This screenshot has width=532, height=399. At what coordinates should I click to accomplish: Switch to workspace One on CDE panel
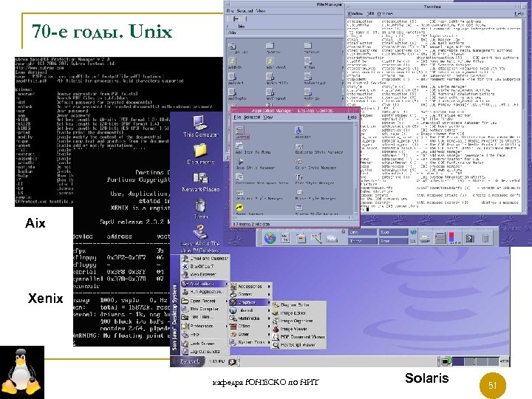tap(363, 233)
